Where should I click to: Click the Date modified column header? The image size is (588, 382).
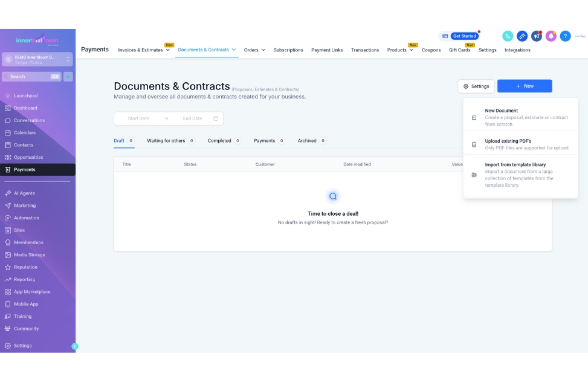(357, 164)
